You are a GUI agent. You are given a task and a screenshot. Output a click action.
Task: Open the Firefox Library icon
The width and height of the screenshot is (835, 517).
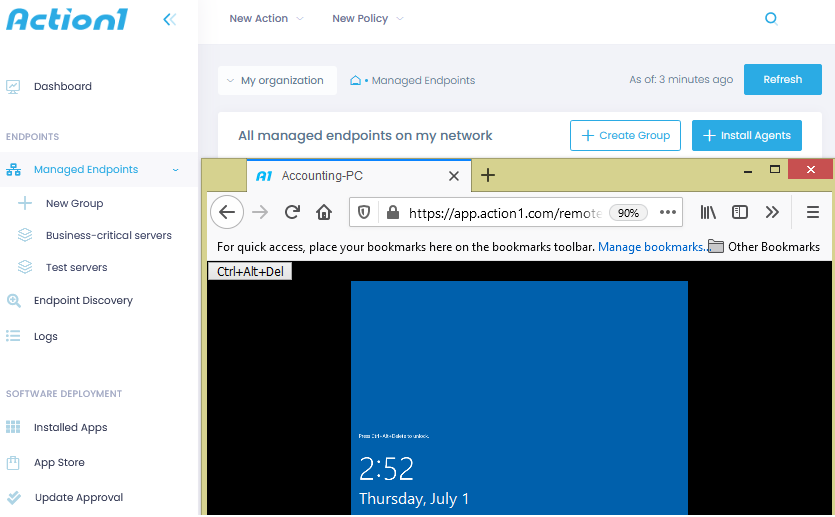(708, 212)
